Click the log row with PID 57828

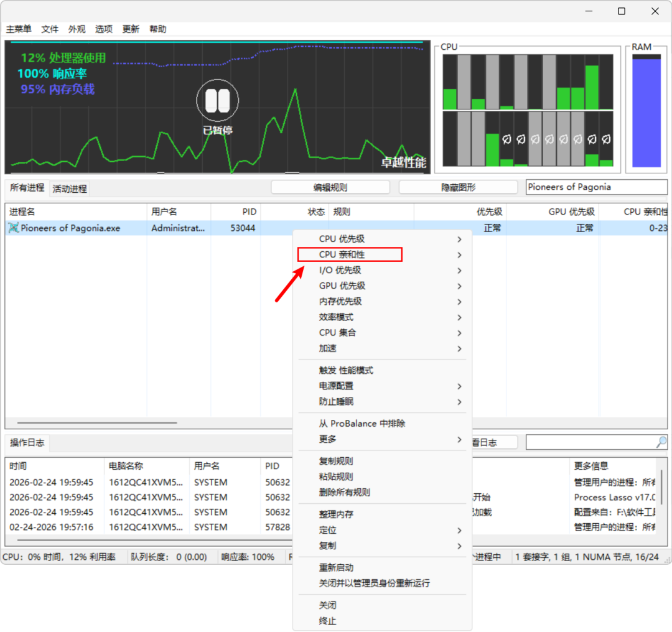(x=150, y=527)
